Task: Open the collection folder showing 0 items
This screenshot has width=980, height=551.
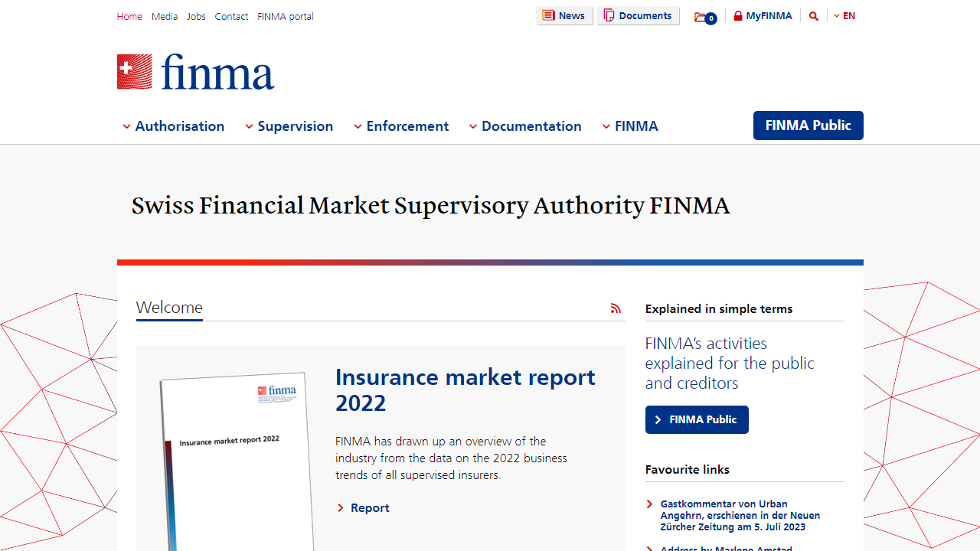Action: pyautogui.click(x=703, y=16)
